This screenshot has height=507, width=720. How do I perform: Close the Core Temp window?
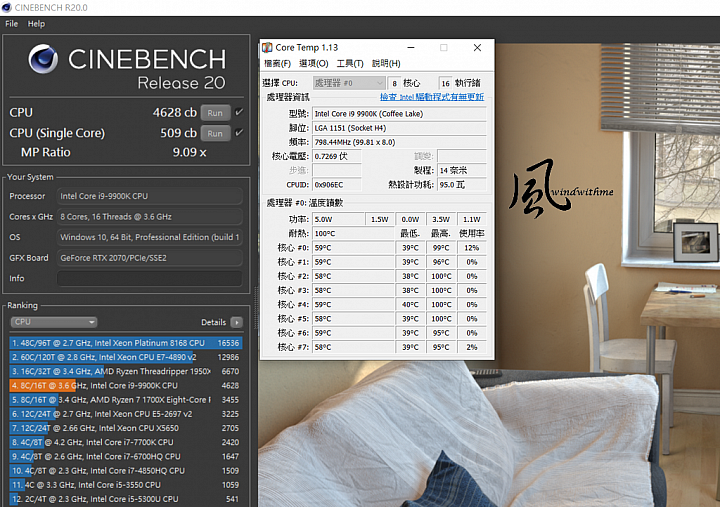click(478, 47)
